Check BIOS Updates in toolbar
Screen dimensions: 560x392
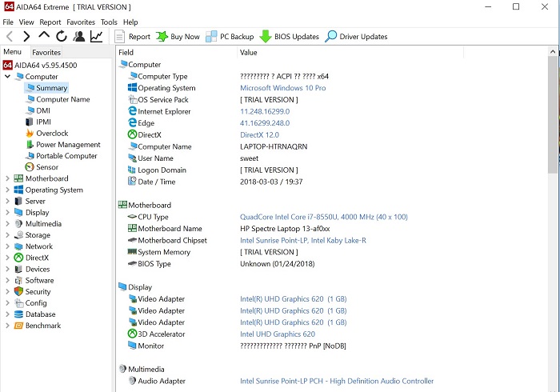[x=289, y=37]
